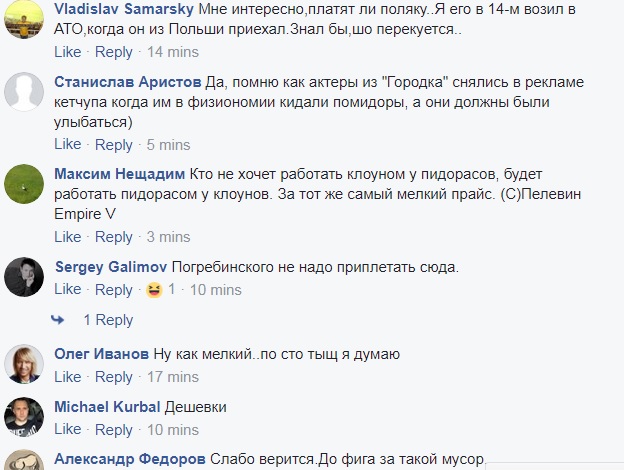Viewport: 624px width, 470px height.
Task: Click Michael Kurbal's profile thumbnail
Action: (24, 416)
